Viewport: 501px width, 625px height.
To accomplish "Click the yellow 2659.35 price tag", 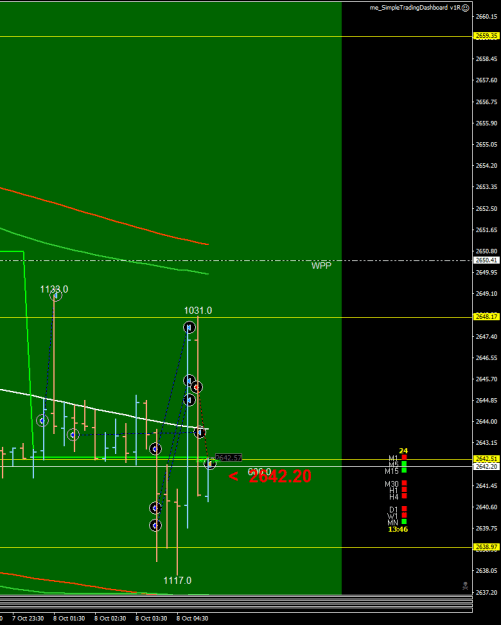I will 486,36.
